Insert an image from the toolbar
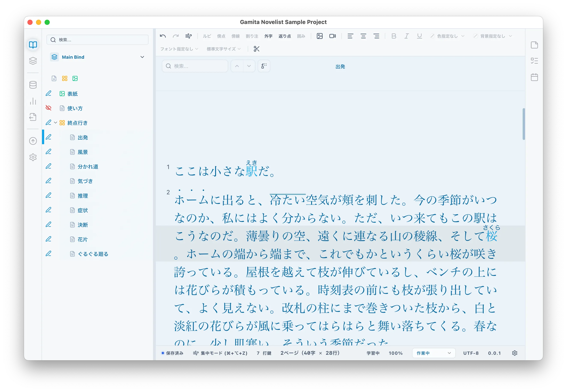Image resolution: width=567 pixels, height=392 pixels. point(320,36)
